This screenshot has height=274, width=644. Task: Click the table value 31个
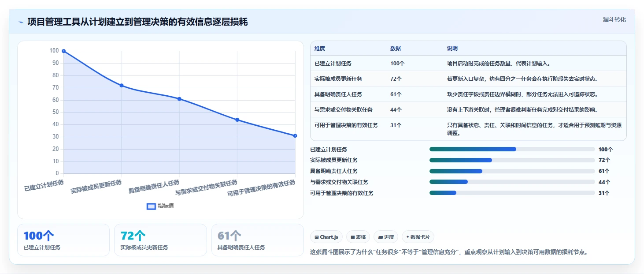396,125
